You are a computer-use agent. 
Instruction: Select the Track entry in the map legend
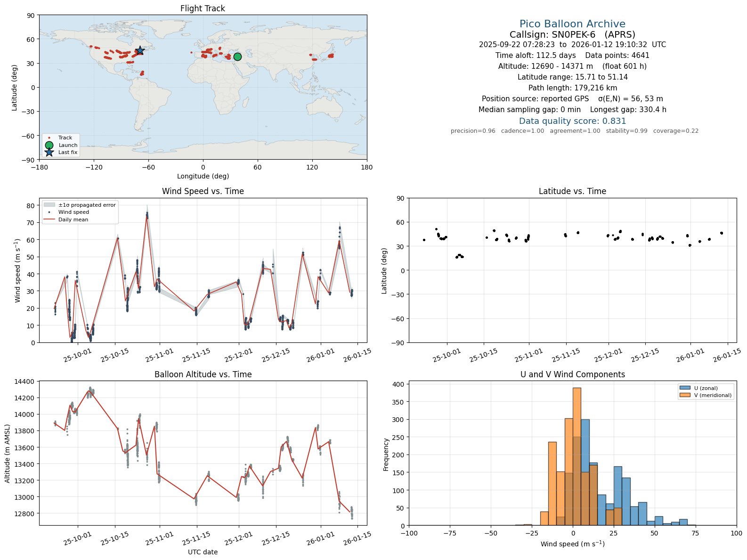(x=60, y=138)
